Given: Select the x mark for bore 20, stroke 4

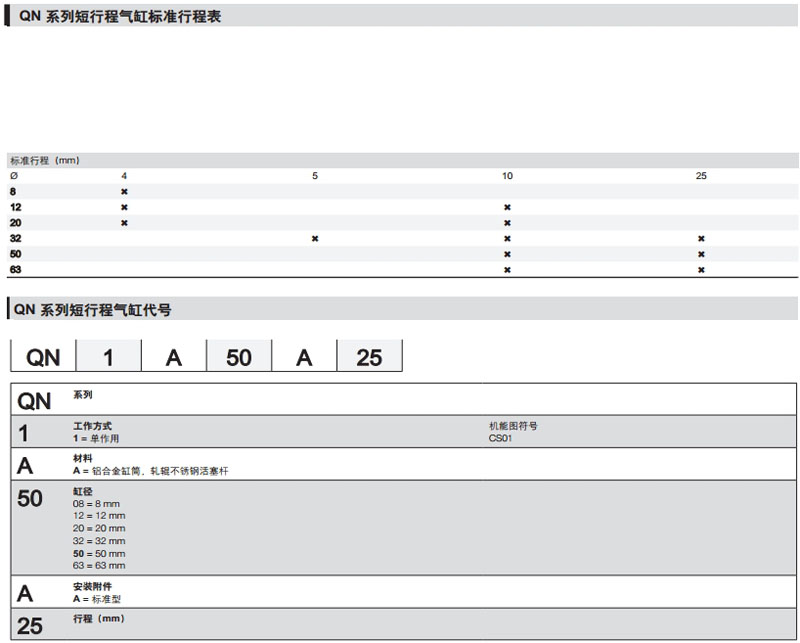Looking at the screenshot, I should [124, 222].
